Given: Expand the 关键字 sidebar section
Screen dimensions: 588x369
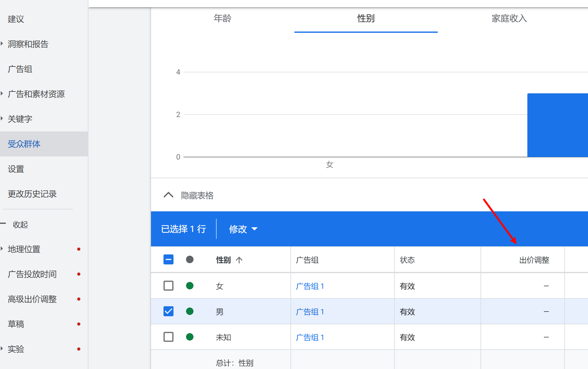Looking at the screenshot, I should 2,118.
